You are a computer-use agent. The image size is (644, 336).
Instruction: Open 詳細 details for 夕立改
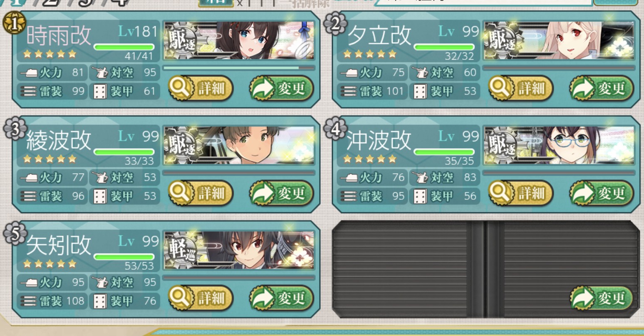(520, 89)
